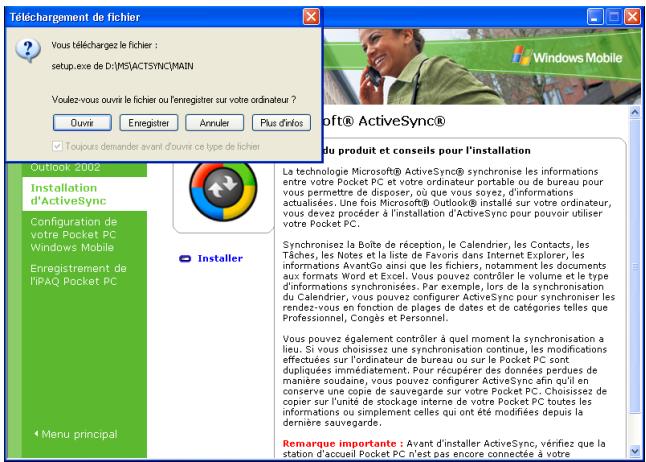This screenshot has width=646, height=462.
Task: Select Outlook 2002 in the sidebar
Action: click(65, 167)
